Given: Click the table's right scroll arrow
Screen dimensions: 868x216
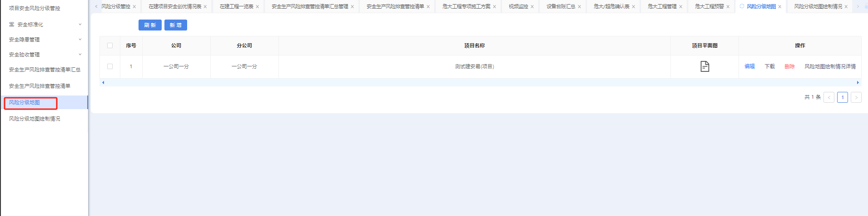Looking at the screenshot, I should click(858, 82).
